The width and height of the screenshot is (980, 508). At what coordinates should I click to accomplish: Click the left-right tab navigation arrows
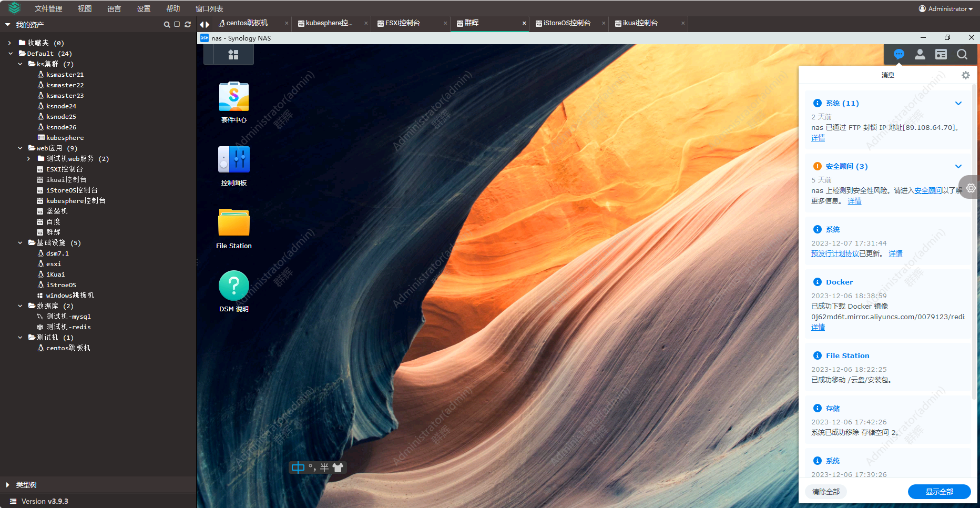coord(205,24)
